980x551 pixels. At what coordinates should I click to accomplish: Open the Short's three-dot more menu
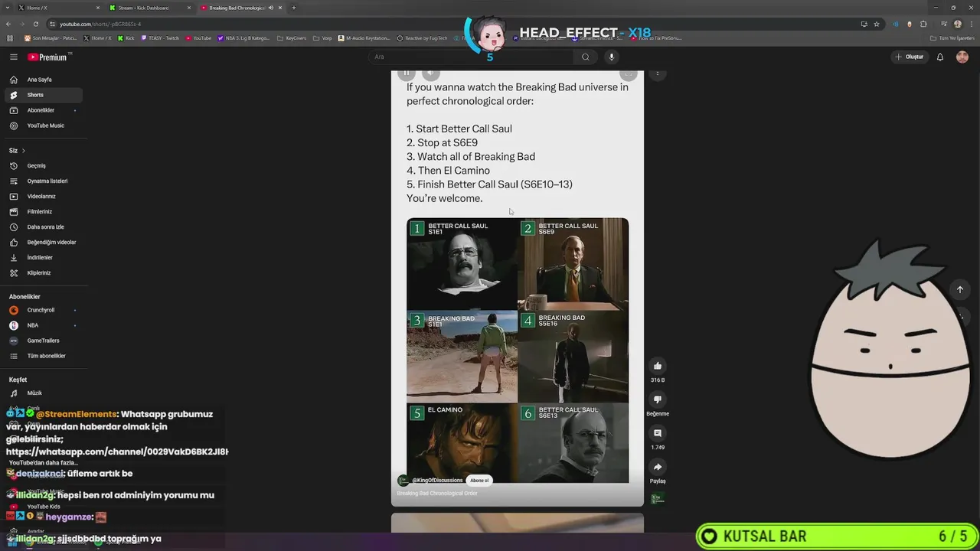(x=658, y=74)
